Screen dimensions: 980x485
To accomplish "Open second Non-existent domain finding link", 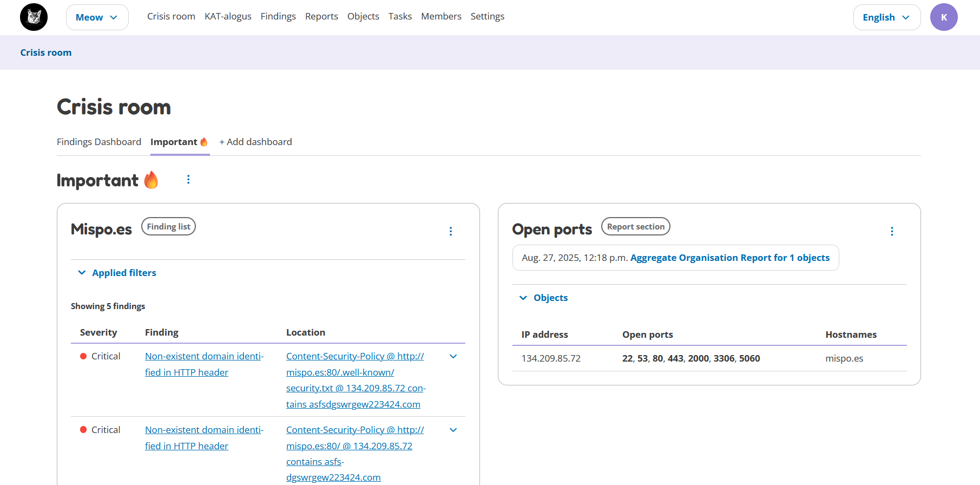I will click(x=204, y=438).
